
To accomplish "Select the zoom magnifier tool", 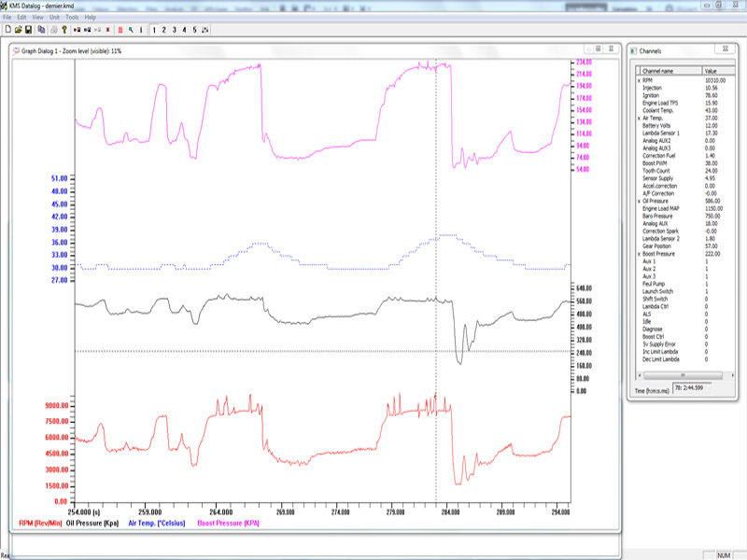I will pyautogui.click(x=131, y=30).
